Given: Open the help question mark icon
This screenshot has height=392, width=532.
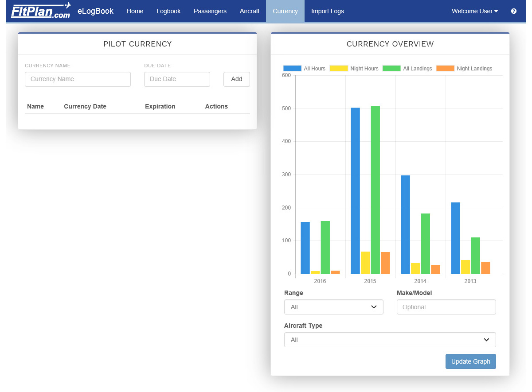Looking at the screenshot, I should [x=513, y=12].
